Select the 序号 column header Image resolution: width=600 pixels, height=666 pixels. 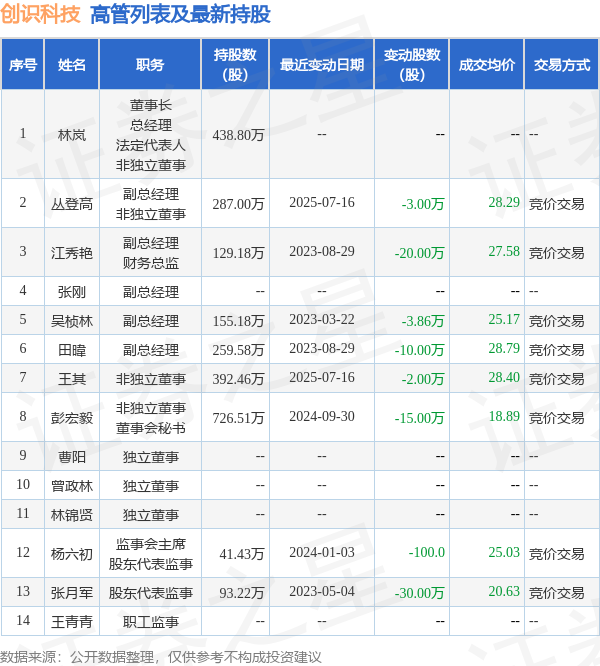23,65
